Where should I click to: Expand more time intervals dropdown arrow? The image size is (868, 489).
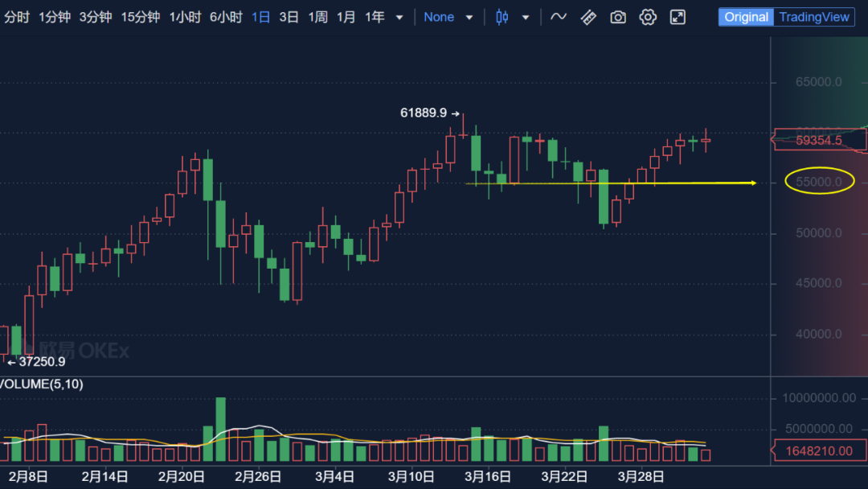[x=399, y=18]
